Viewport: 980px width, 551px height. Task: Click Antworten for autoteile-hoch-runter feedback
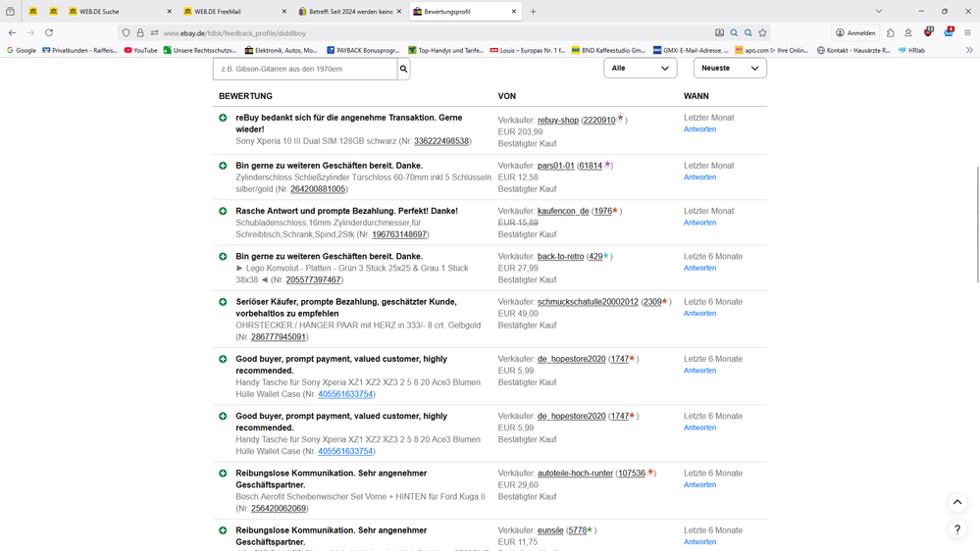(699, 484)
